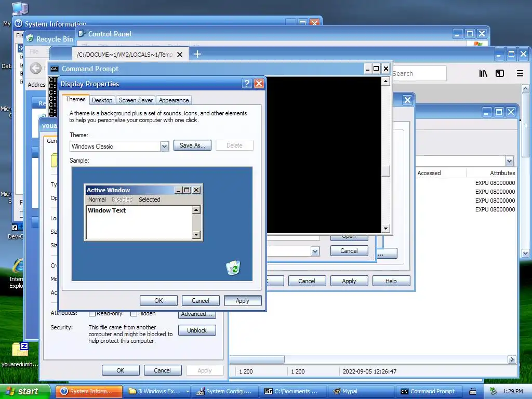Click the horizontal scroll right arrow in 7-Zip
532x399 pixels.
pos(512,360)
